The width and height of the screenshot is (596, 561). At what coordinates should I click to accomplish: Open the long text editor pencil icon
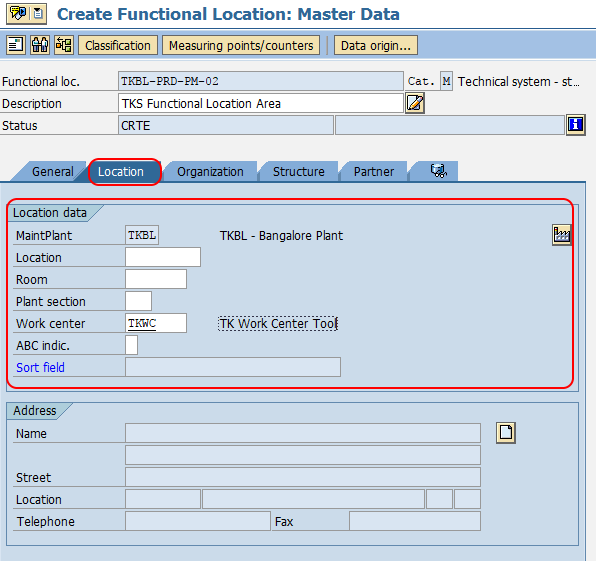[415, 103]
